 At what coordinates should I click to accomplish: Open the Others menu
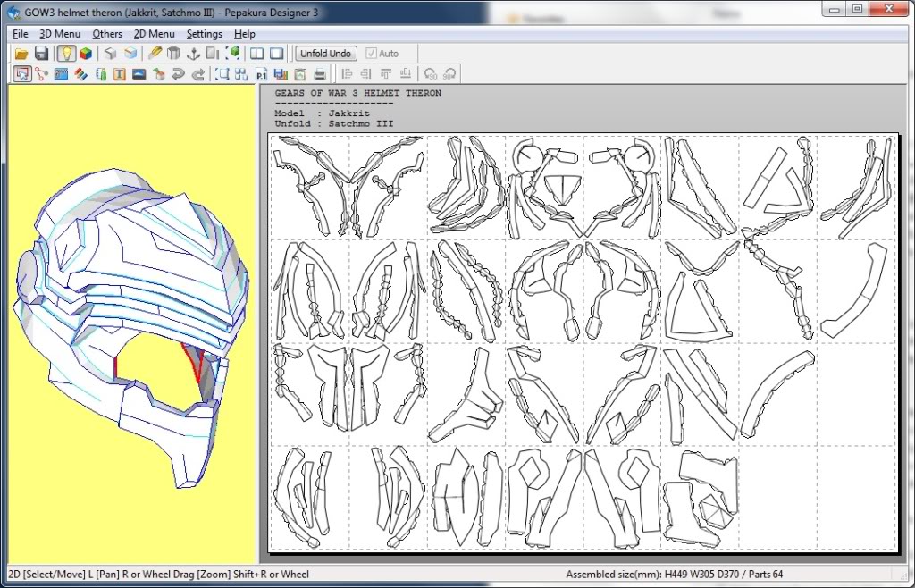click(107, 34)
